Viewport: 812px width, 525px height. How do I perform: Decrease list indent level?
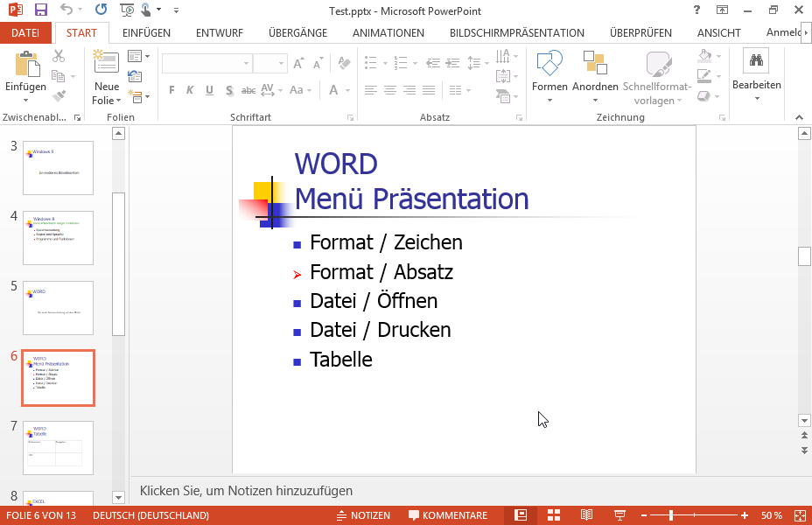click(433, 63)
